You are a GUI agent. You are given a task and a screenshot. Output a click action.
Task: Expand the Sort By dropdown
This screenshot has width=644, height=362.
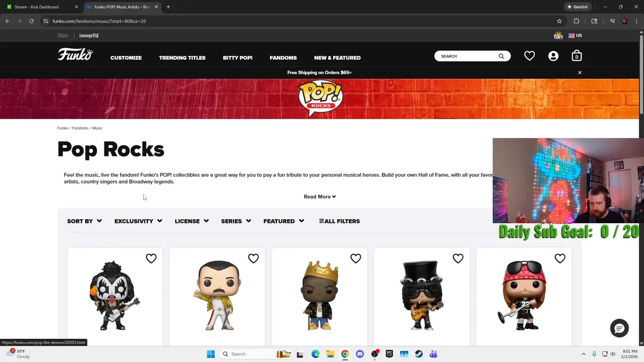tap(85, 221)
